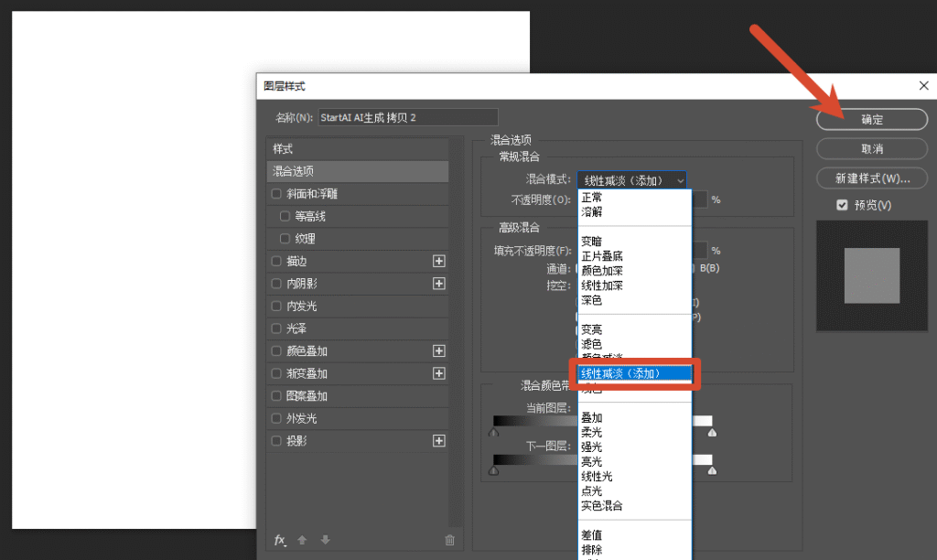Enable 图案叠加 checkbox
The image size is (937, 560).
coord(276,395)
